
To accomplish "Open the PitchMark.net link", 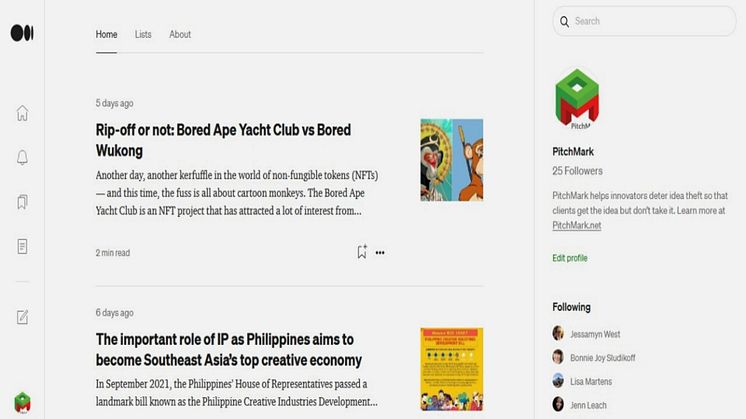I will pyautogui.click(x=577, y=226).
